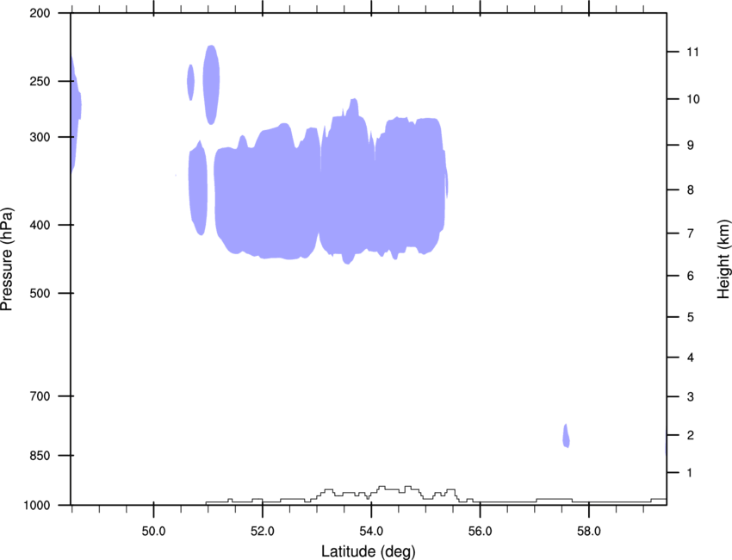Click the 500 pressure tick label
The width and height of the screenshot is (732, 560).
click(40, 293)
